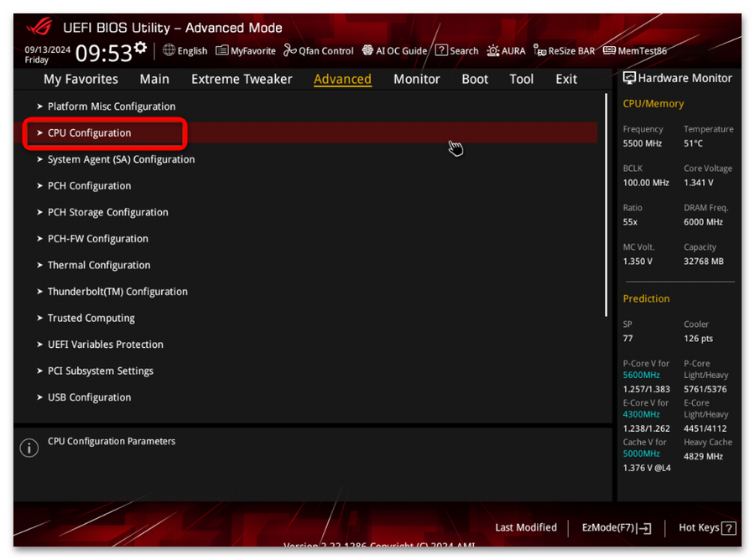
Task: Click the 4300MHz E-Core text
Action: pyautogui.click(x=641, y=415)
